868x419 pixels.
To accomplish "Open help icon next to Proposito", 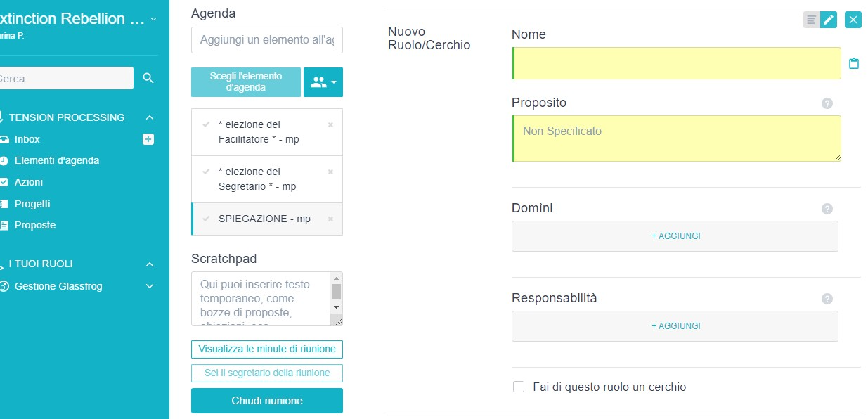I will coord(827,103).
